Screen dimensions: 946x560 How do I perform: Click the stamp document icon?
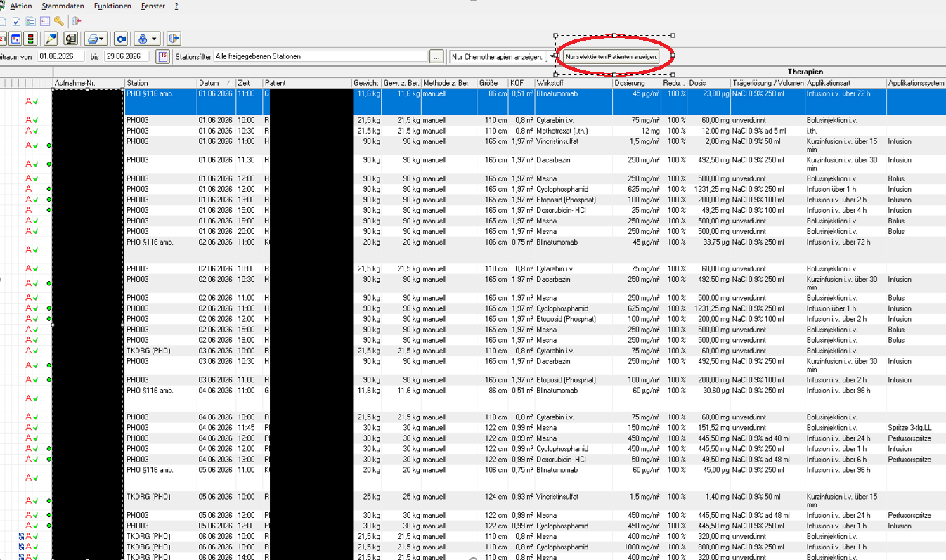point(70,39)
